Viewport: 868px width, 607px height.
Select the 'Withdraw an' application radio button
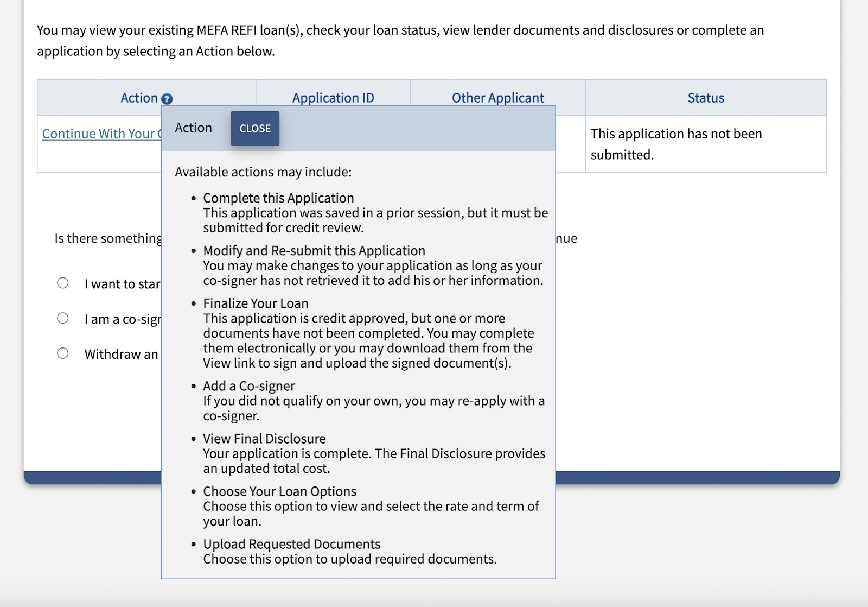click(63, 353)
